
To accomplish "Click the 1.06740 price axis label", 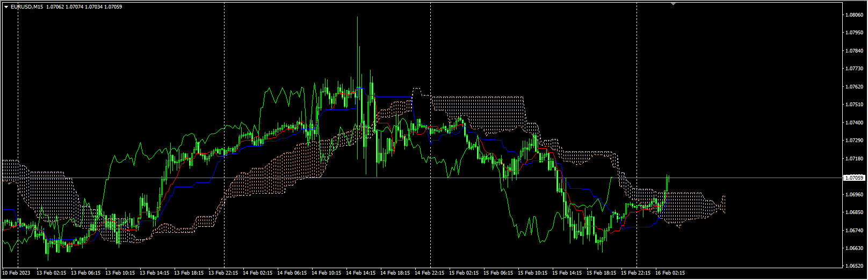I will [854, 231].
